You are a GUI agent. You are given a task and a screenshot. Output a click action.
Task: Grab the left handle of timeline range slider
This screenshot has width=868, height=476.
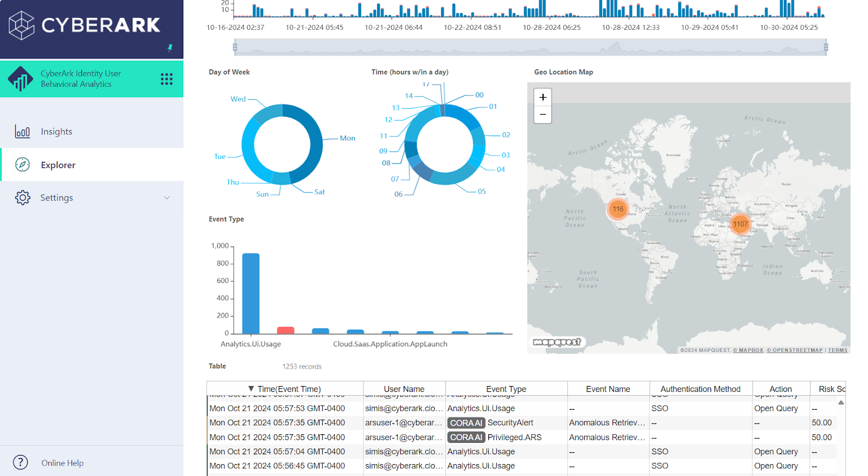[235, 48]
